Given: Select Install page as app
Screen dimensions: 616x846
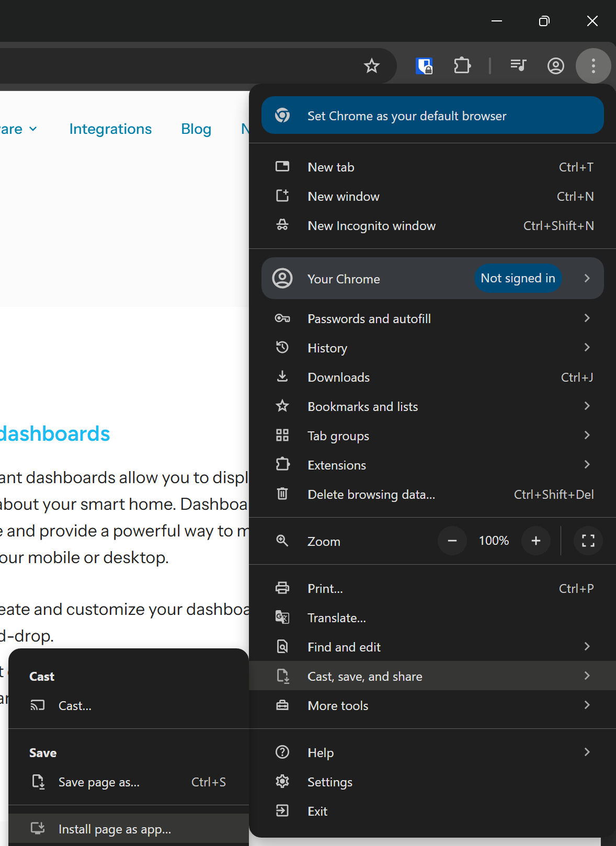Looking at the screenshot, I should 115,829.
